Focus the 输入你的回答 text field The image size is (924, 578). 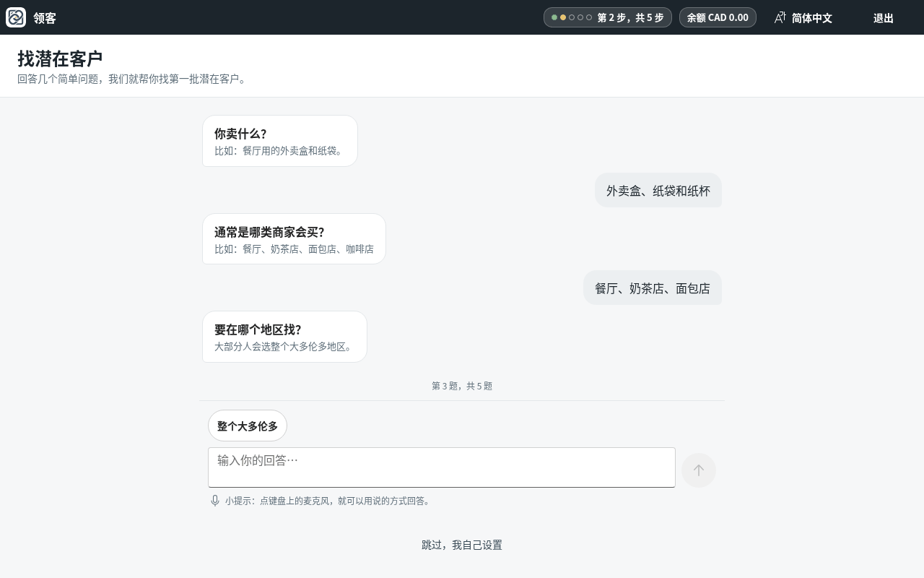442,467
